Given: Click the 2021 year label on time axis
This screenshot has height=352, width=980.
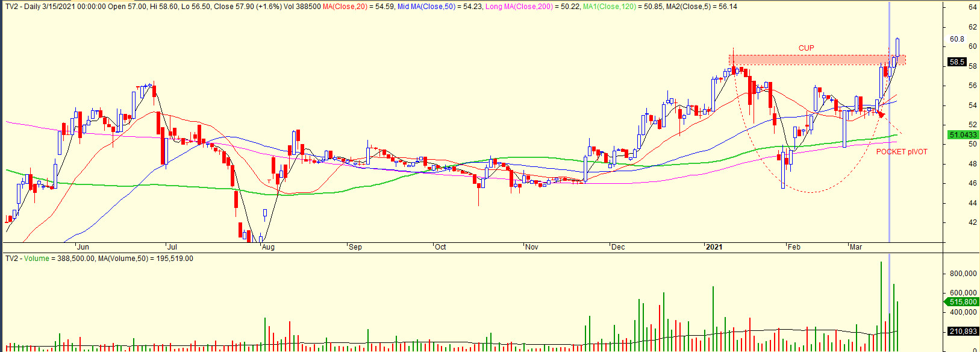Looking at the screenshot, I should [714, 247].
